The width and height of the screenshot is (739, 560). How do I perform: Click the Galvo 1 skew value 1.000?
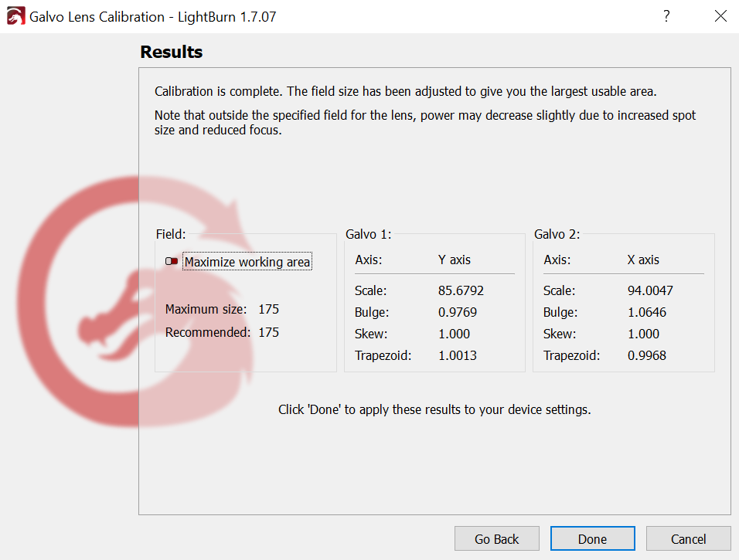[x=455, y=334]
